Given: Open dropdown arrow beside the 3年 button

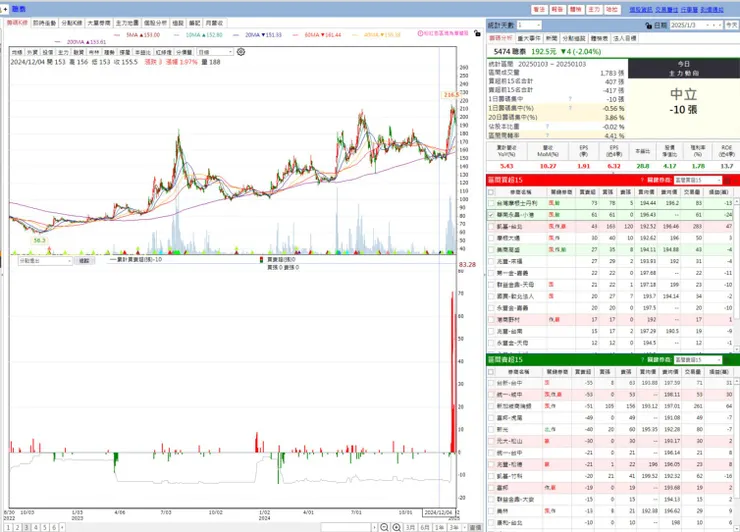Looking at the screenshot, I should point(464,527).
